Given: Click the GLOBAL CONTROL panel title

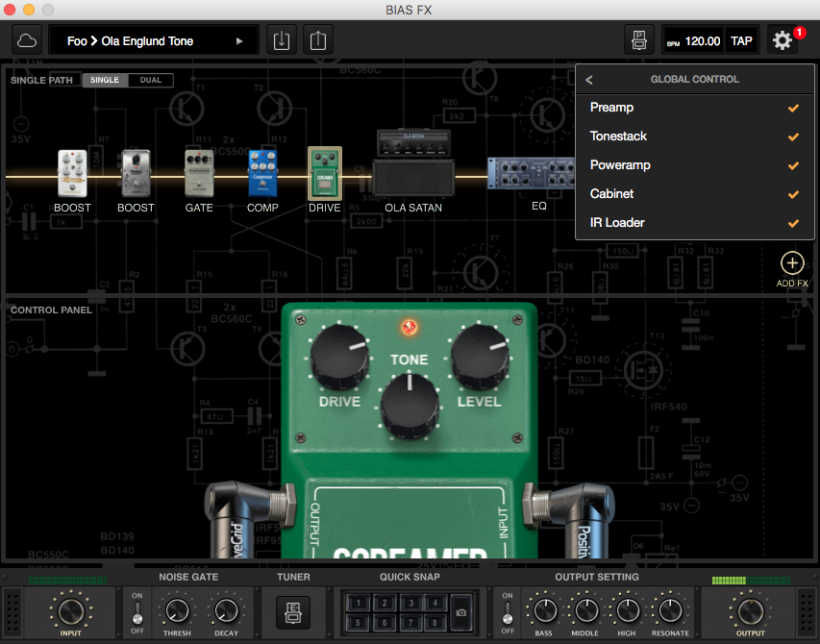Looking at the screenshot, I should click(694, 80).
